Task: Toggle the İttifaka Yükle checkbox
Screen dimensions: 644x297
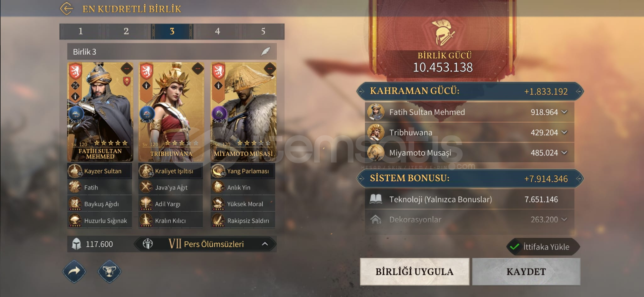Action: point(514,247)
